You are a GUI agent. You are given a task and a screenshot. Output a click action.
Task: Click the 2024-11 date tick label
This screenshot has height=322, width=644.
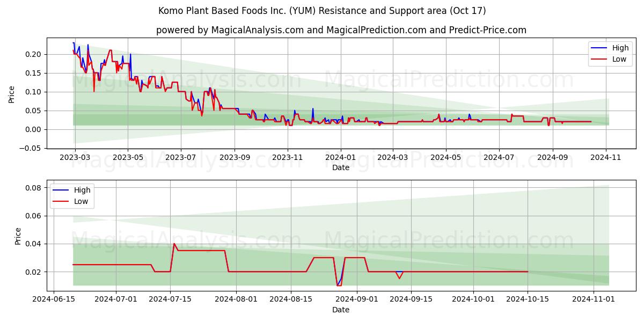click(x=606, y=158)
